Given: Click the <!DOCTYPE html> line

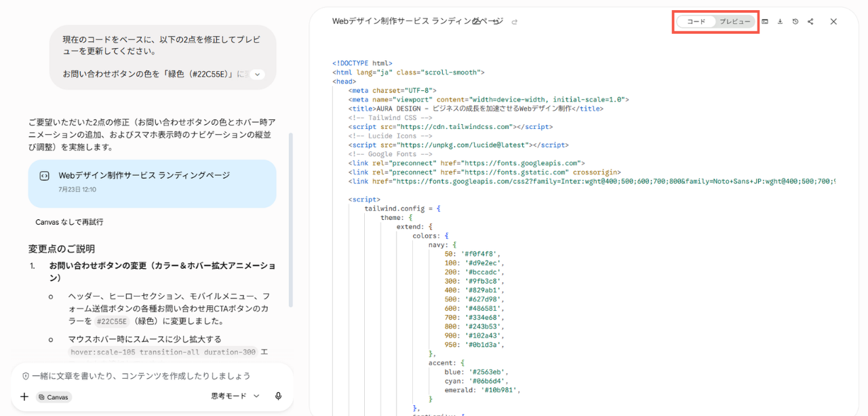Looking at the screenshot, I should (x=362, y=63).
